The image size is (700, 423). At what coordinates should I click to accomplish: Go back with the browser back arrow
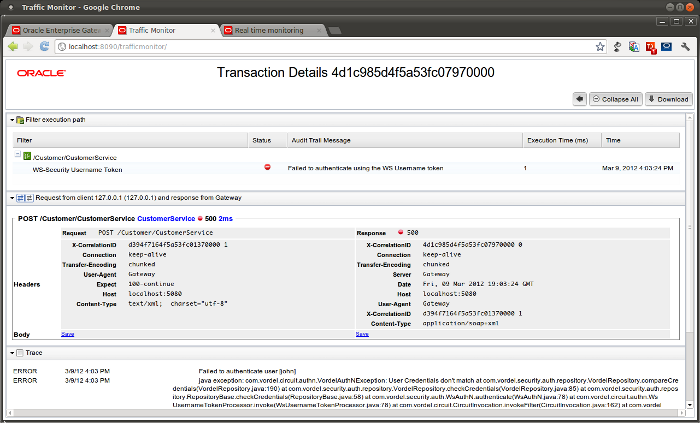pyautogui.click(x=13, y=46)
